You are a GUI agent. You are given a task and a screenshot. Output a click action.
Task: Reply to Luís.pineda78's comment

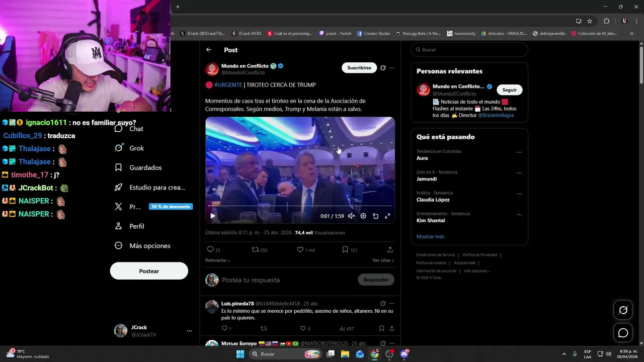[226, 328]
